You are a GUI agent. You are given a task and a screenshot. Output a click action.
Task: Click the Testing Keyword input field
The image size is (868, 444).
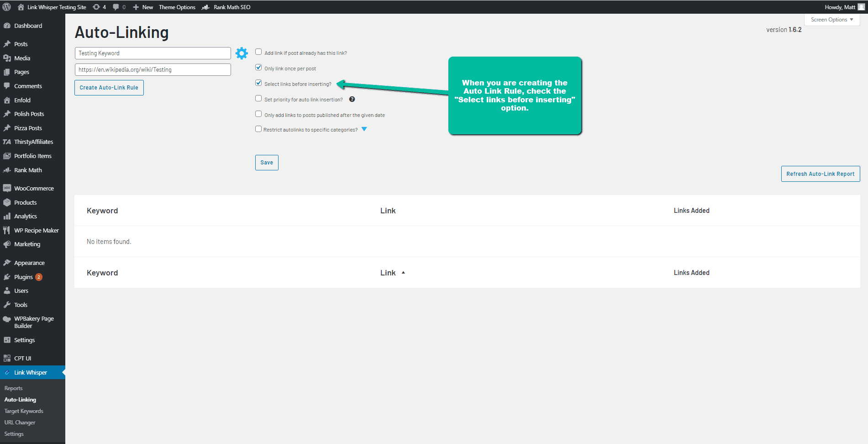pos(153,53)
